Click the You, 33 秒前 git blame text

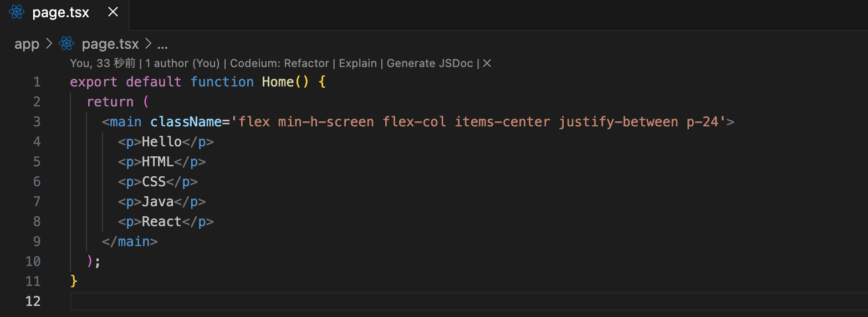click(x=103, y=63)
